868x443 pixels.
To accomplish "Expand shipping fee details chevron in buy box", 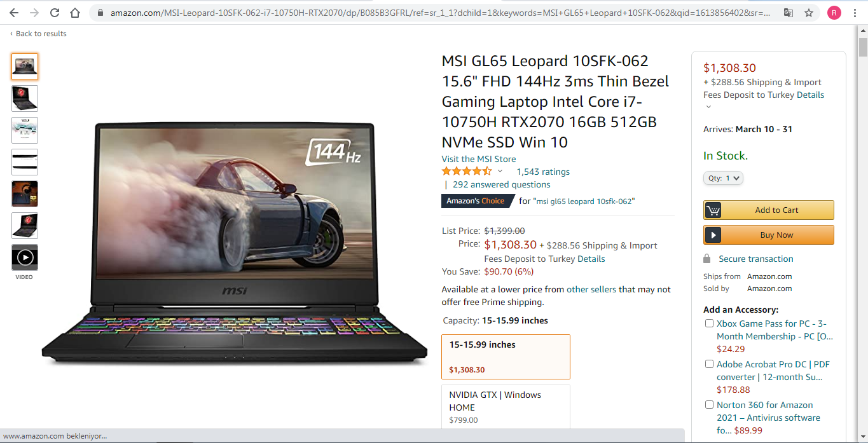I will 709,107.
